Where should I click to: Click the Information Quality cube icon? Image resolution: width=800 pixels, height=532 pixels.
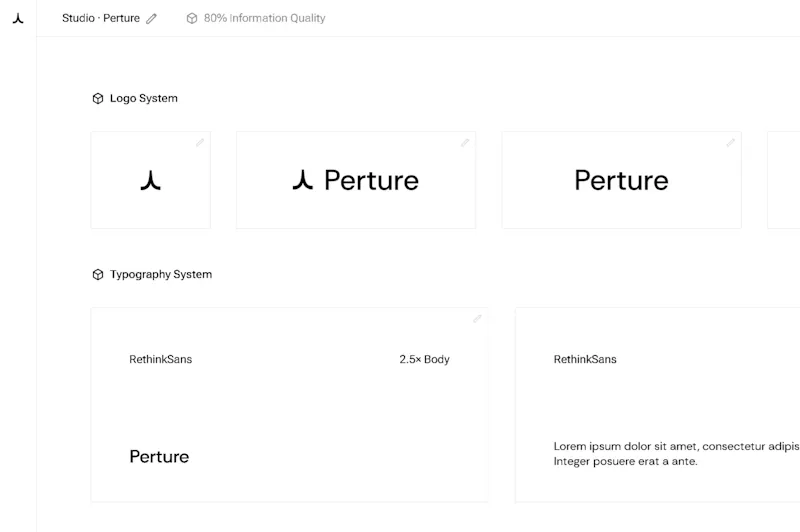192,18
